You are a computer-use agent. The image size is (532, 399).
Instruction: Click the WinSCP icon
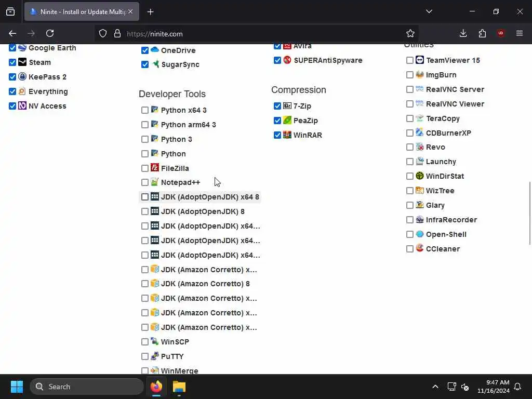[x=155, y=342]
